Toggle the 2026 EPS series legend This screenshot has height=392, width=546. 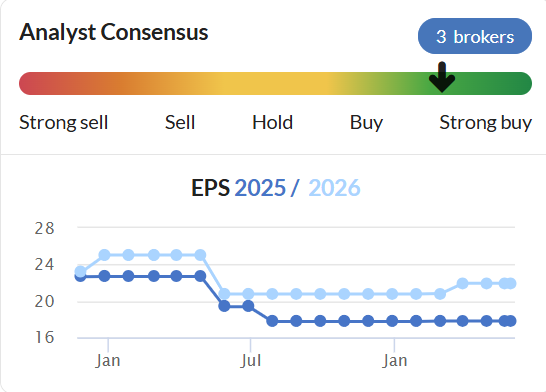(x=334, y=188)
